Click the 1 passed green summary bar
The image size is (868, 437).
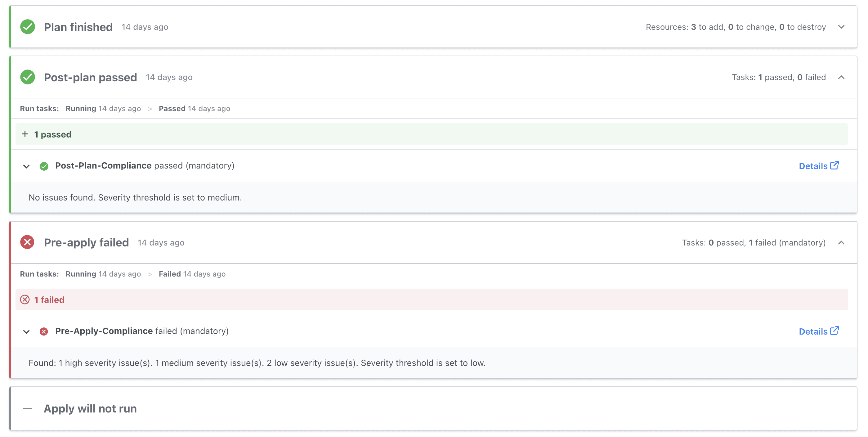click(431, 134)
